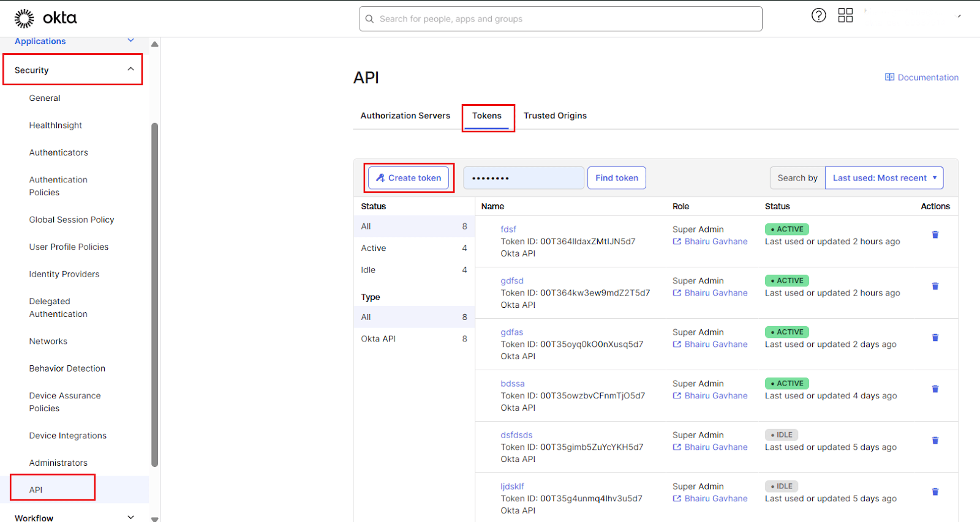Click the Create token button
The height and width of the screenshot is (522, 980).
(x=409, y=178)
